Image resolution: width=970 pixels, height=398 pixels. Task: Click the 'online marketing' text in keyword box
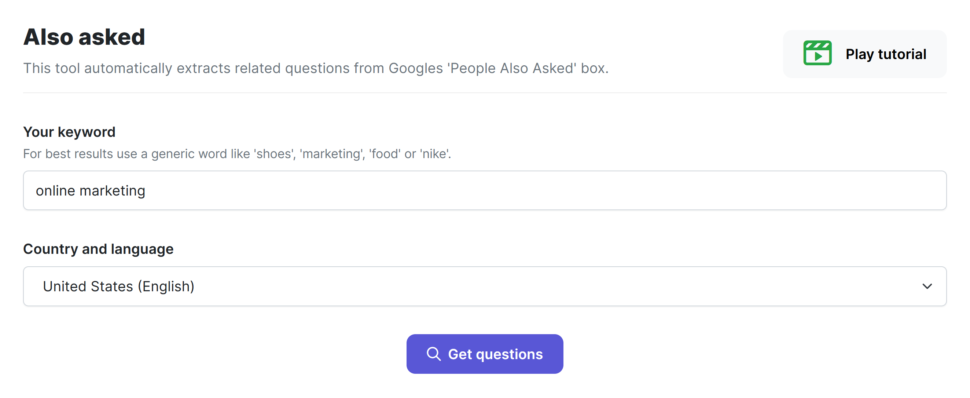pyautogui.click(x=90, y=191)
